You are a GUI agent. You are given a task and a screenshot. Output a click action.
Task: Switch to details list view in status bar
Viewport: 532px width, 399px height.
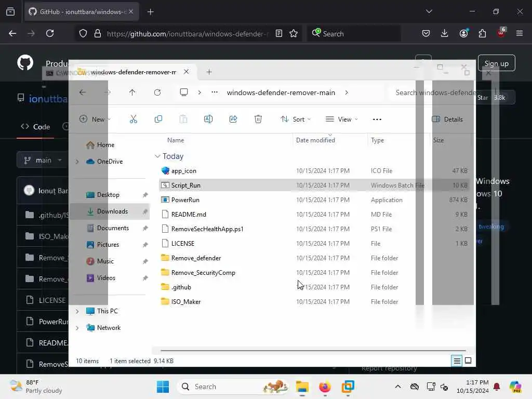457,361
